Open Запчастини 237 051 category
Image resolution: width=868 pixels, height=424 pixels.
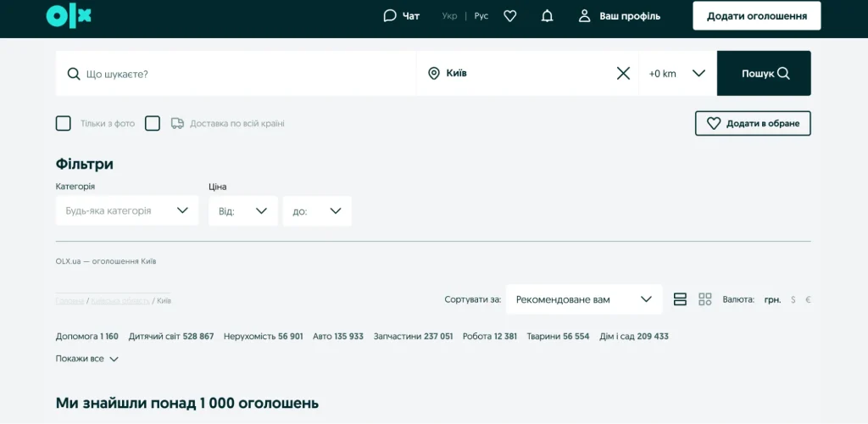pos(414,336)
